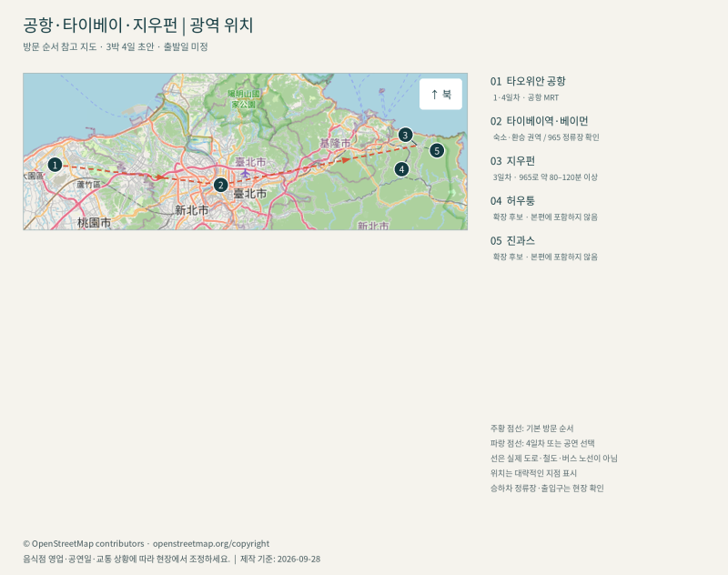Viewport: 728px width, 575px height.
Task: Click map marker 3 near the coast
Action: click(405, 135)
